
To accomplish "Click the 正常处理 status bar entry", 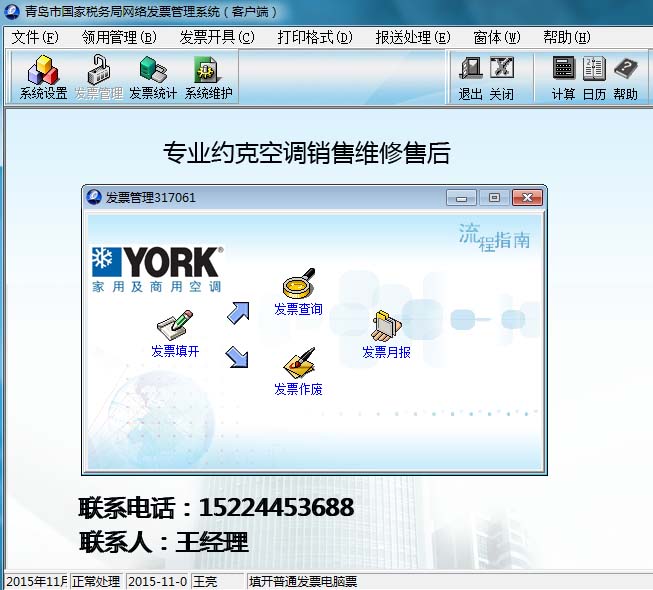I will [96, 581].
